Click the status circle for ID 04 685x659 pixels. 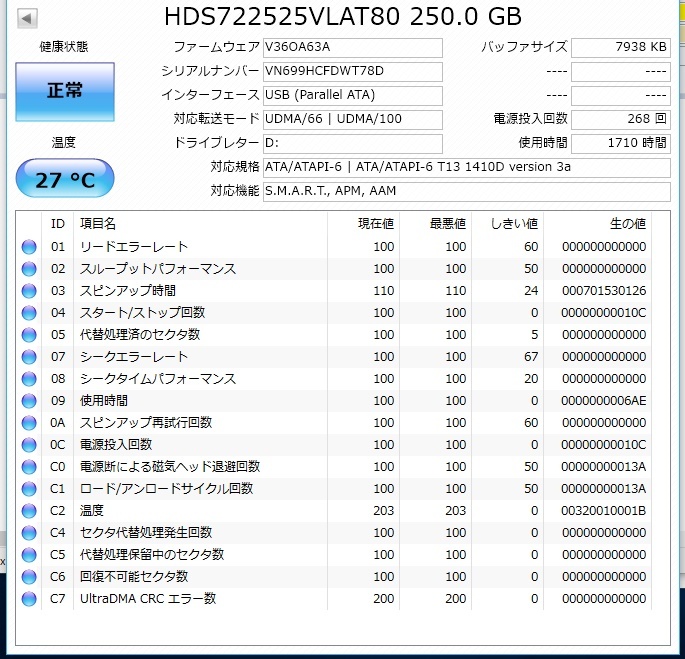pos(29,313)
